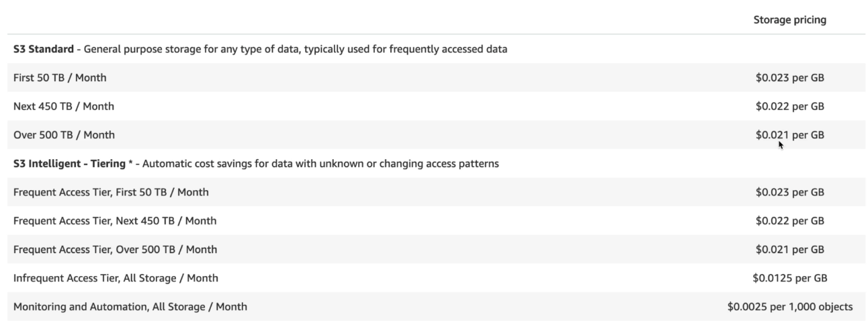Click the $0.0125 per GB price

(x=789, y=278)
